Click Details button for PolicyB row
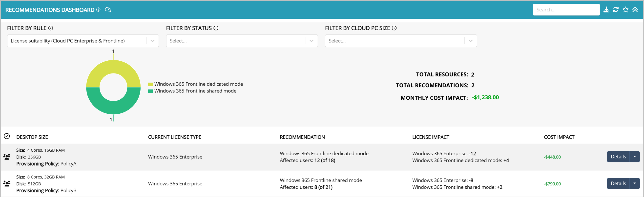Viewport: 644px width, 197px height. click(618, 183)
